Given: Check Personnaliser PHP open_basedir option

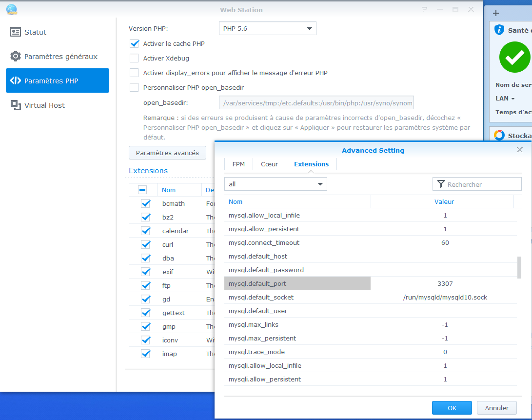Looking at the screenshot, I should click(x=134, y=88).
